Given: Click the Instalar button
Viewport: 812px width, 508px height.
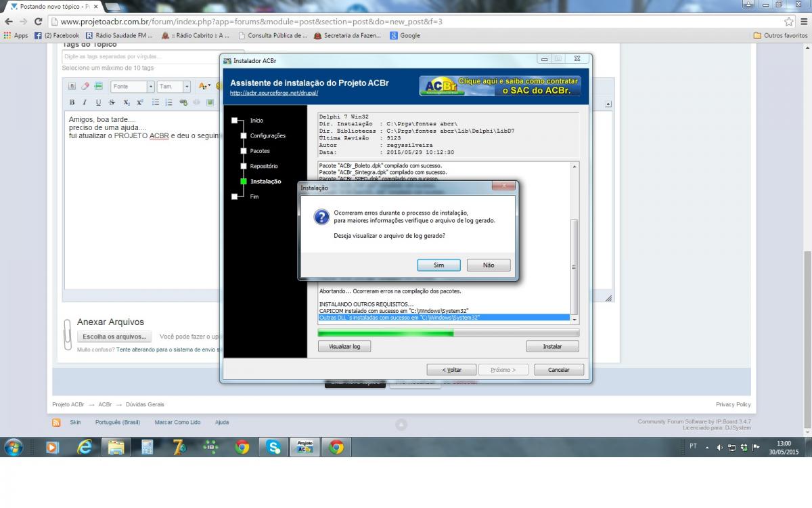Looking at the screenshot, I should pos(552,346).
